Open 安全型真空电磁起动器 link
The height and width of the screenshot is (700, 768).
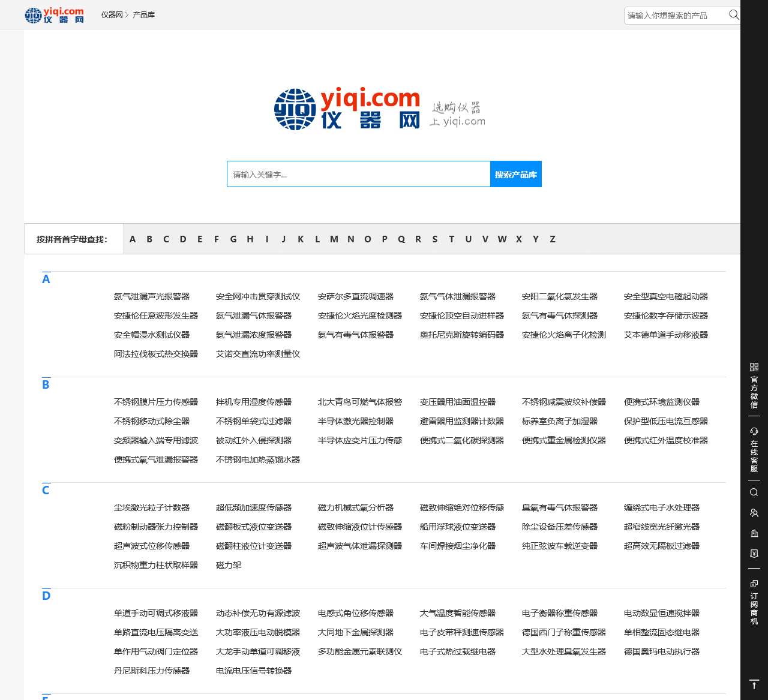666,296
